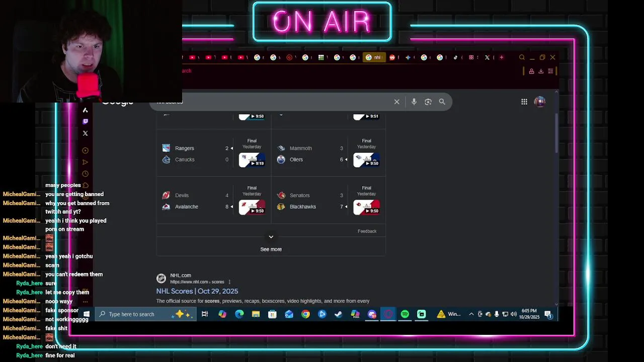
Task: Click the Canucks team name
Action: click(185, 159)
